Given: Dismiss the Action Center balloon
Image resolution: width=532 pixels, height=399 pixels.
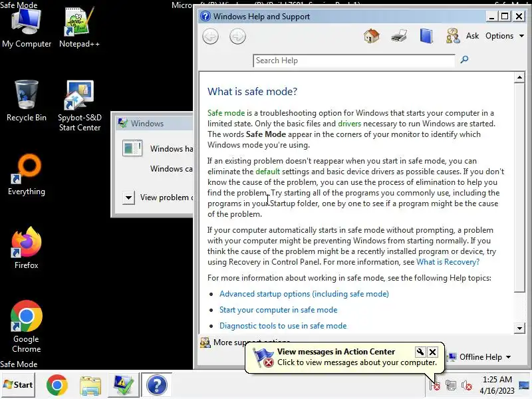Looking at the screenshot, I should (x=433, y=352).
